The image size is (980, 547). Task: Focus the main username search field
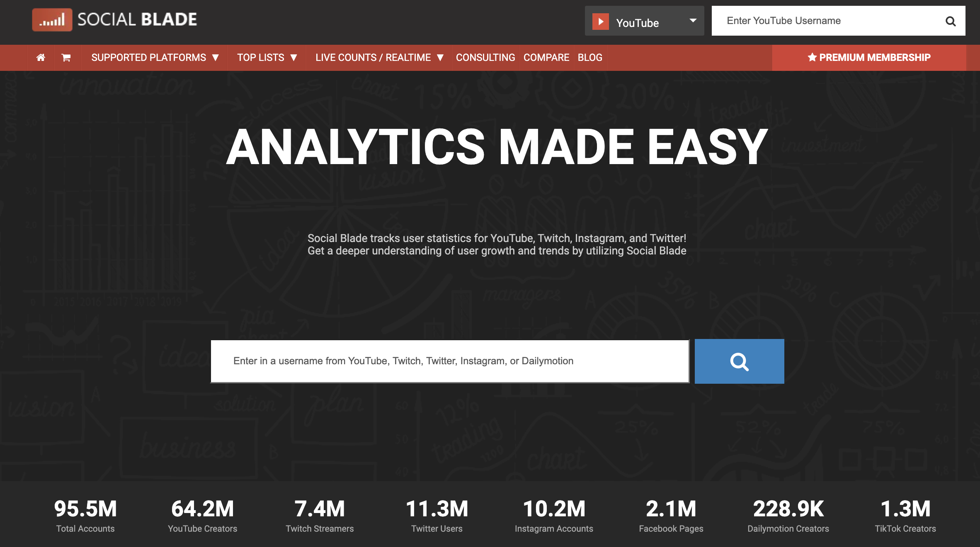tap(450, 361)
